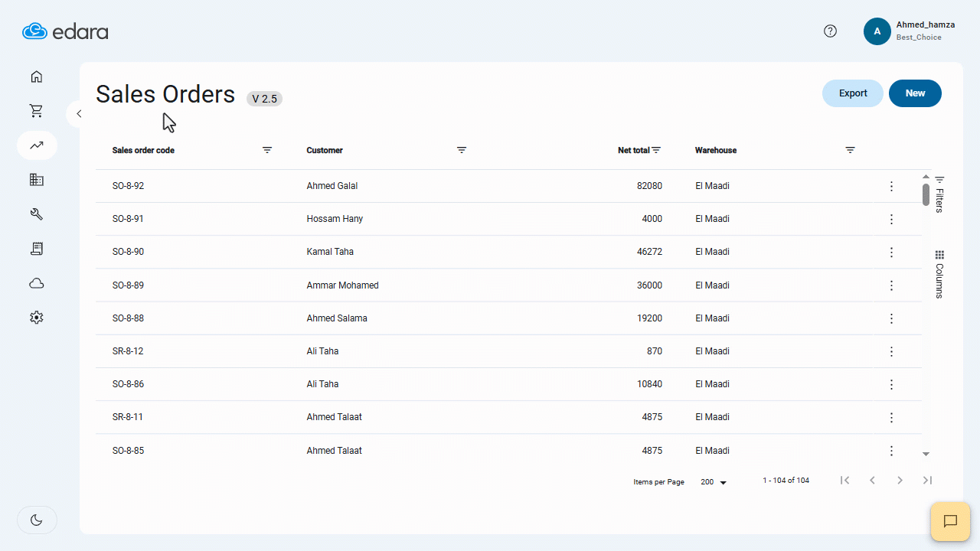Viewport: 980px width, 551px height.
Task: Open the settings gear sidebar icon
Action: [x=36, y=318]
